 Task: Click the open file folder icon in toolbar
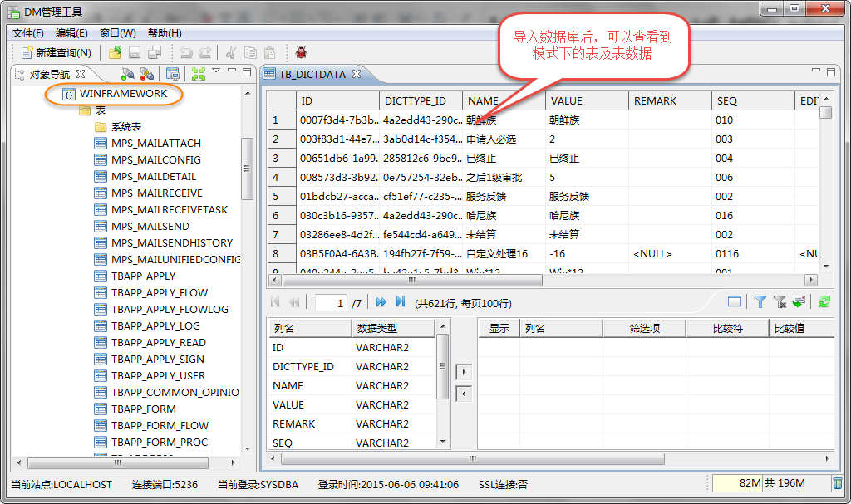click(115, 52)
